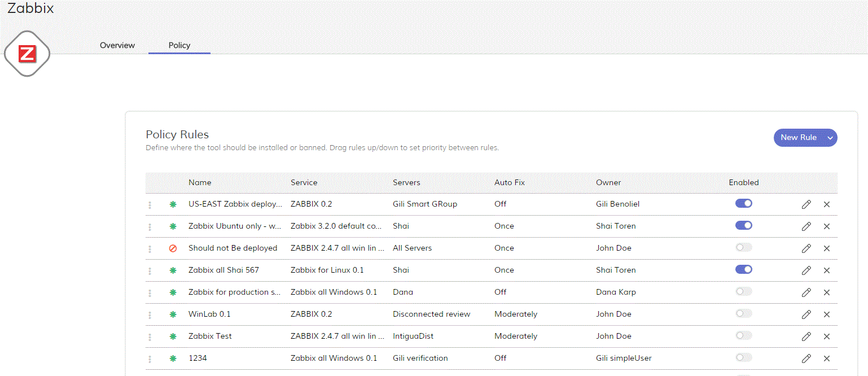Edit the WinLab 0.1 rule
This screenshot has width=868, height=376.
pyautogui.click(x=806, y=314)
